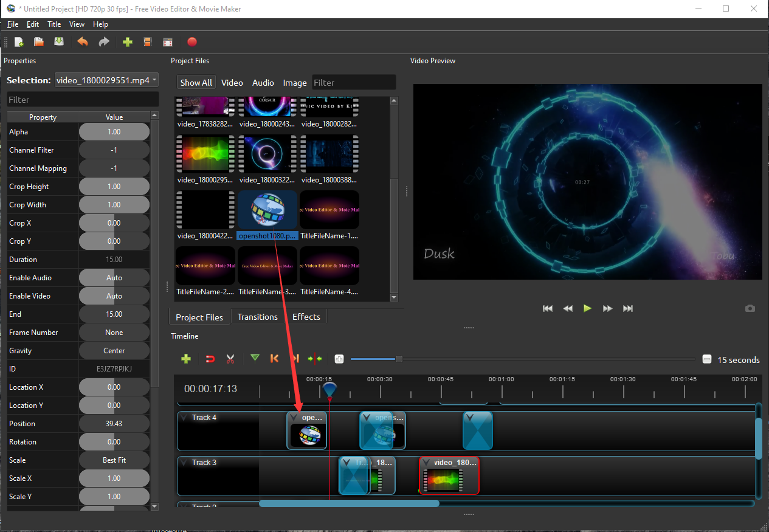This screenshot has height=532, width=769.
Task: Show only Video files filter
Action: 232,83
